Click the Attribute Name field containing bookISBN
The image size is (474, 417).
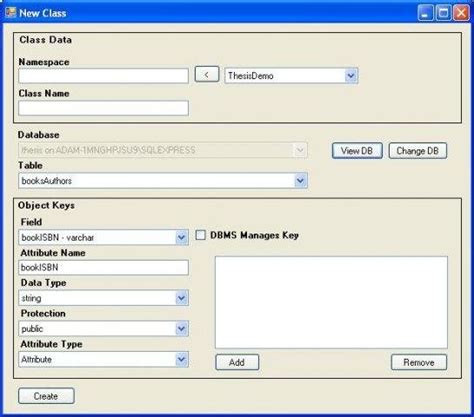pyautogui.click(x=103, y=267)
